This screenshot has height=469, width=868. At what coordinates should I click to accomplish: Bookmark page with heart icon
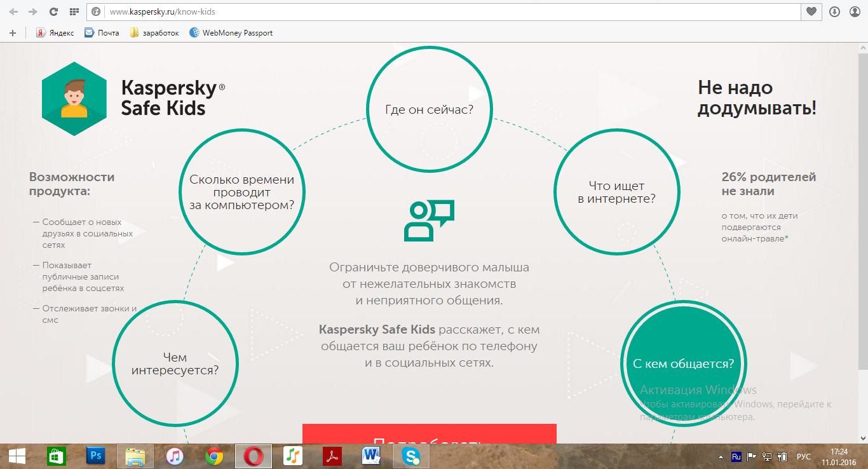811,11
